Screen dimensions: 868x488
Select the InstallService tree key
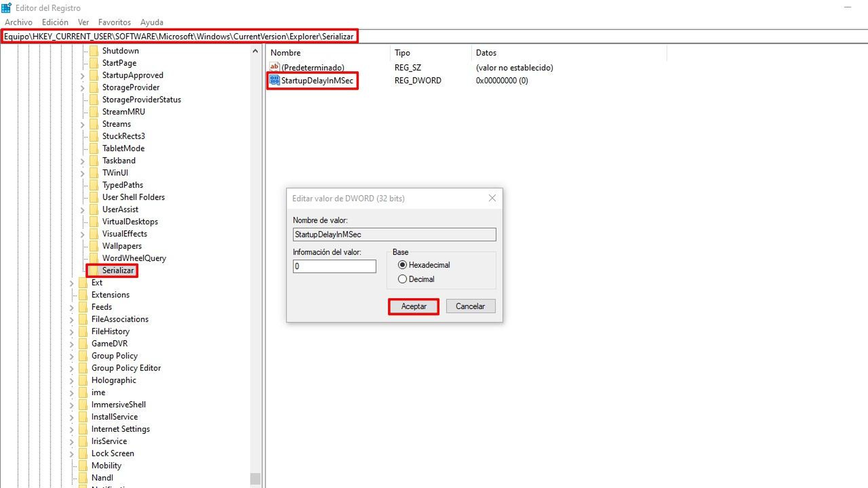[x=115, y=417]
